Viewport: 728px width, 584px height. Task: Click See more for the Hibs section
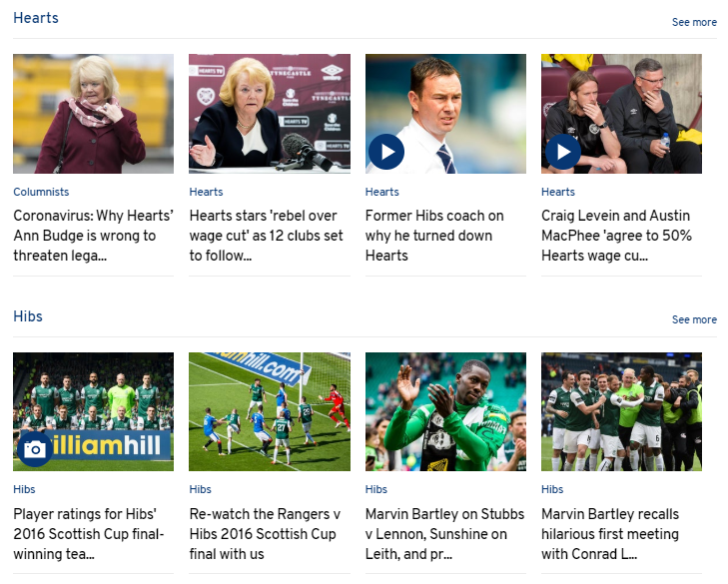[694, 319]
